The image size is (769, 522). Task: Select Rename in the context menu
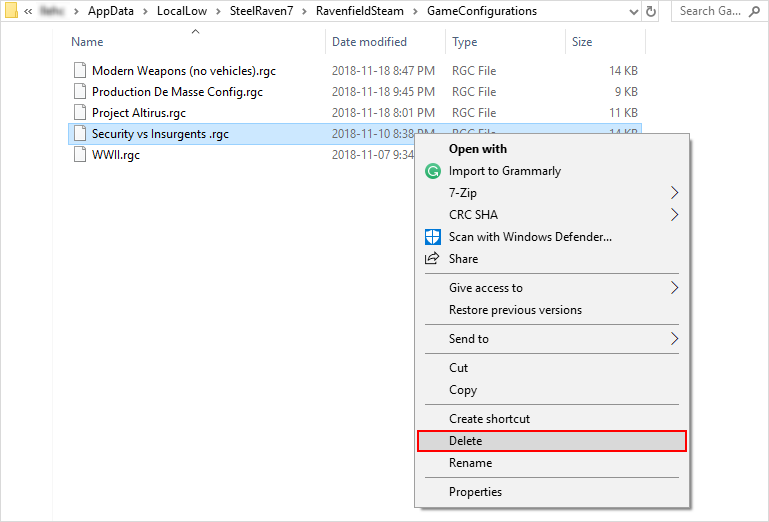pyautogui.click(x=471, y=463)
